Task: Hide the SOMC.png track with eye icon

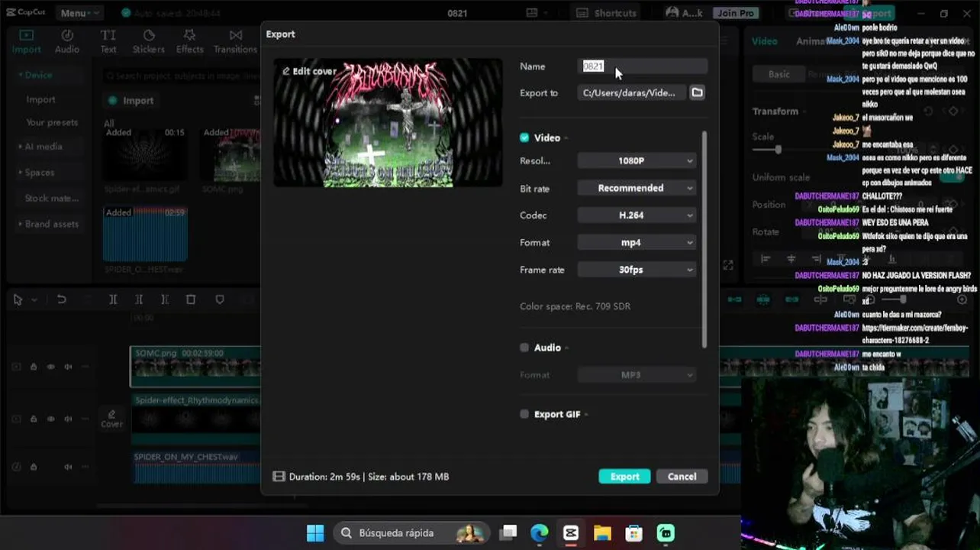Action: pyautogui.click(x=50, y=367)
